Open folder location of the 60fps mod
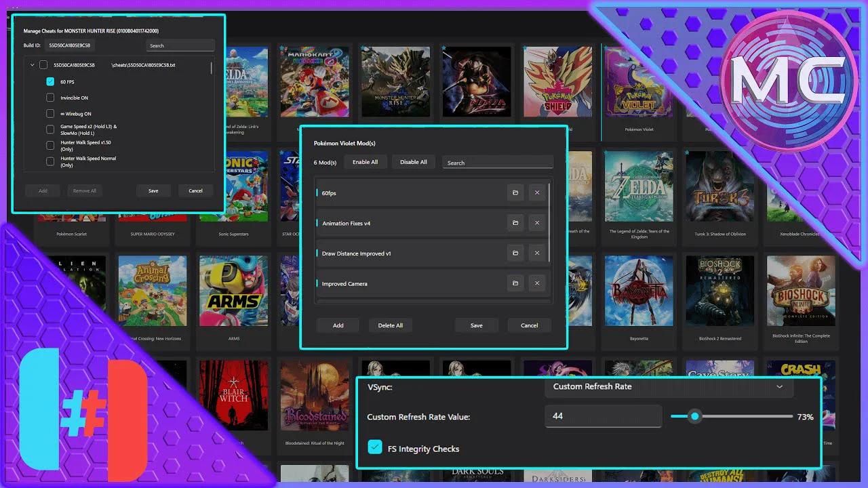 515,192
